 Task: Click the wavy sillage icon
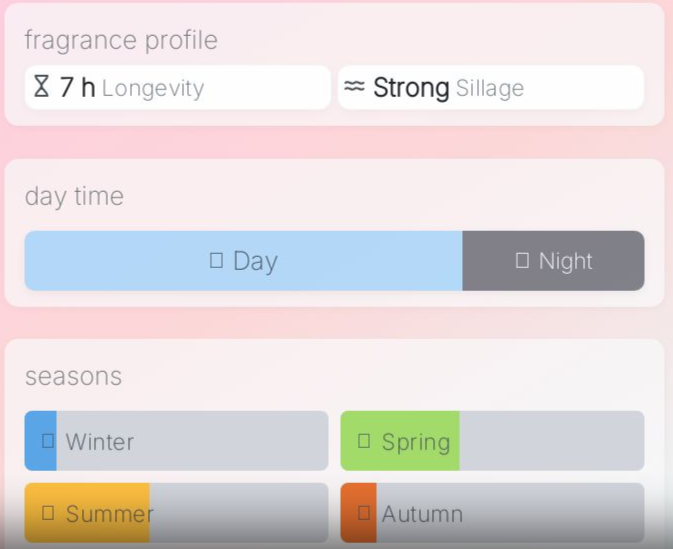coord(354,87)
